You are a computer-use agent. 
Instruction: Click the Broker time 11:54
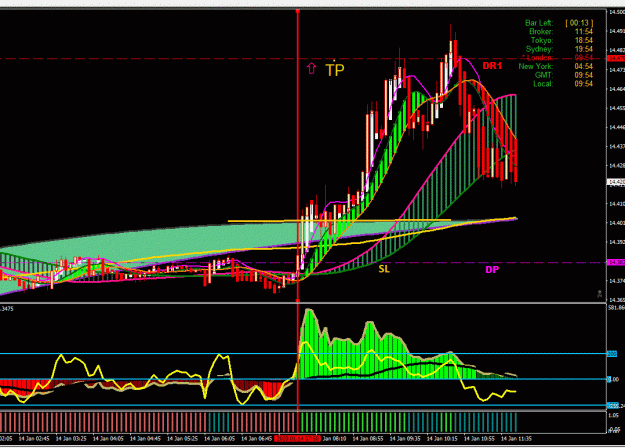click(x=584, y=31)
